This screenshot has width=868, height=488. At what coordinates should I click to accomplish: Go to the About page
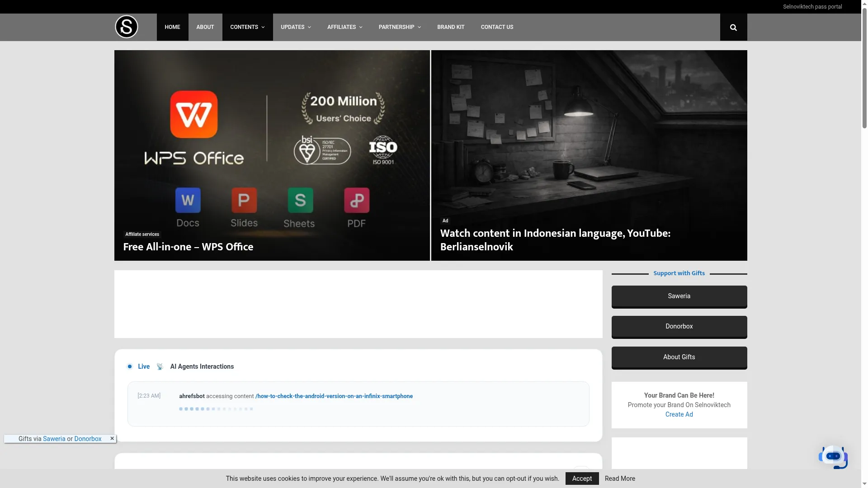(x=205, y=27)
